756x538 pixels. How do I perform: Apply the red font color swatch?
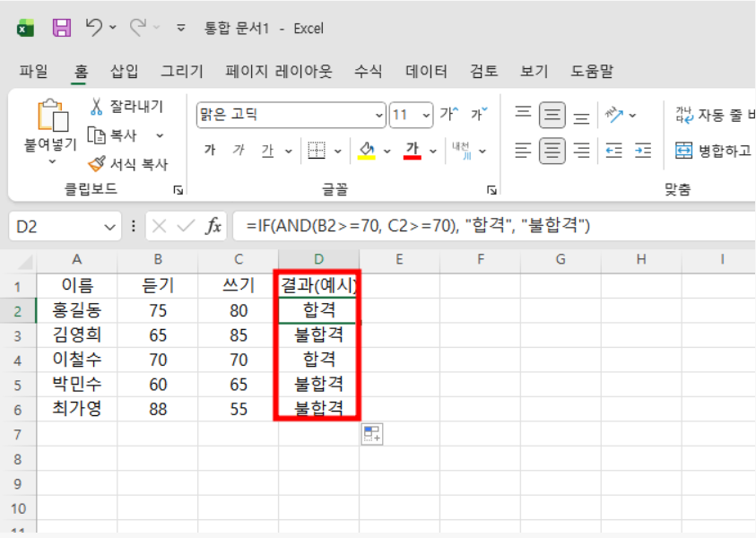click(413, 151)
